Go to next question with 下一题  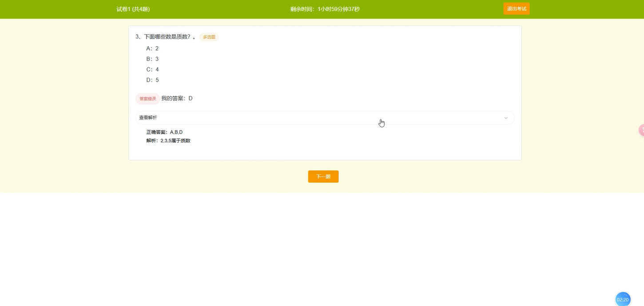click(323, 176)
